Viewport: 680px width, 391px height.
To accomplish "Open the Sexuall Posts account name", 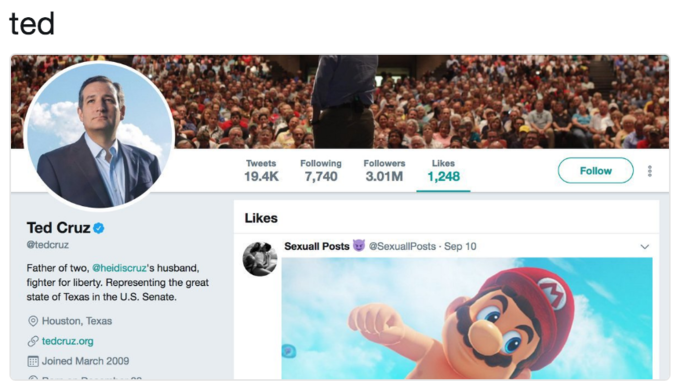I will 317,246.
